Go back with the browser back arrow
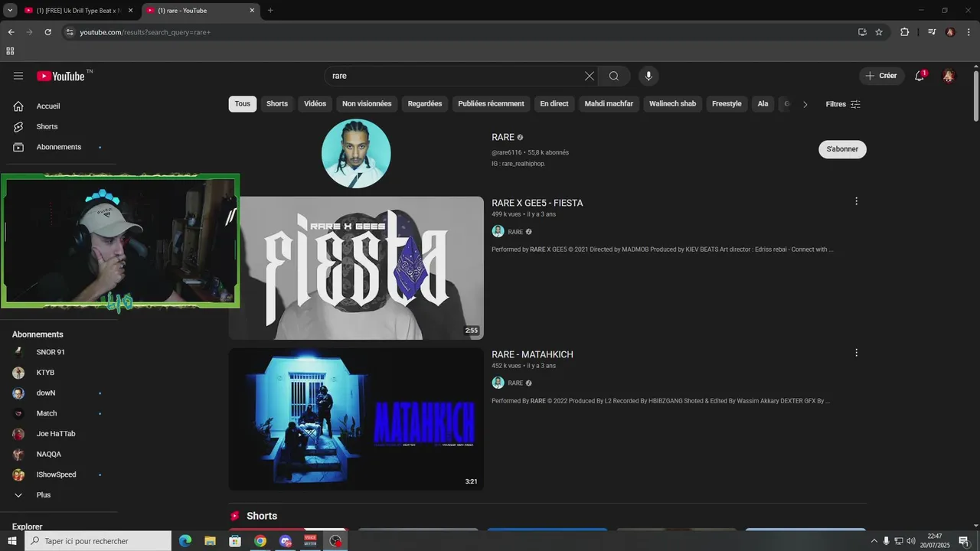The width and height of the screenshot is (980, 551). pyautogui.click(x=11, y=32)
